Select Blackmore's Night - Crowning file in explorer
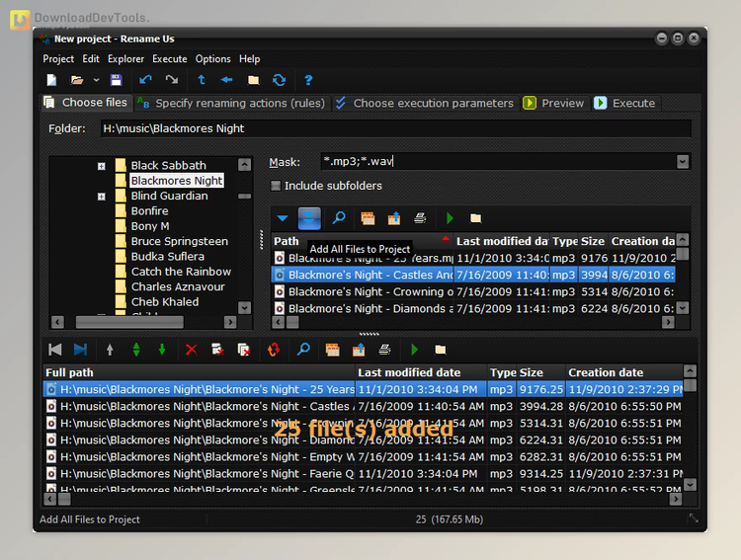 pos(473,291)
